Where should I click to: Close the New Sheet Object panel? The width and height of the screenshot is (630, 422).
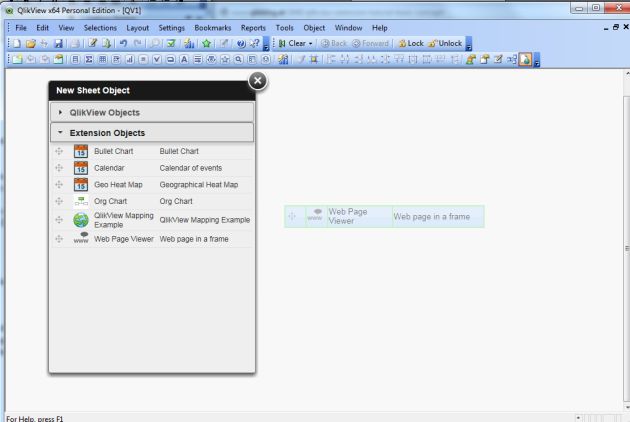(258, 81)
